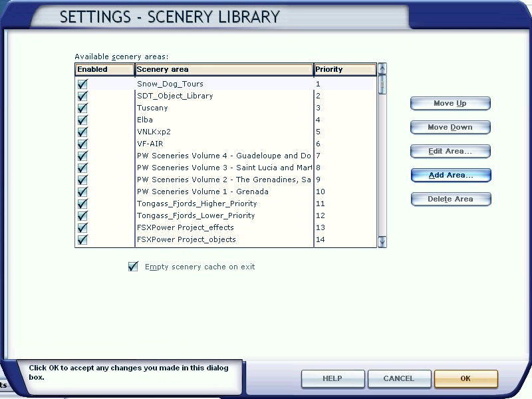Select the SDT_Object_Library list entry
Screen dimensions: 532x399
coord(175,96)
